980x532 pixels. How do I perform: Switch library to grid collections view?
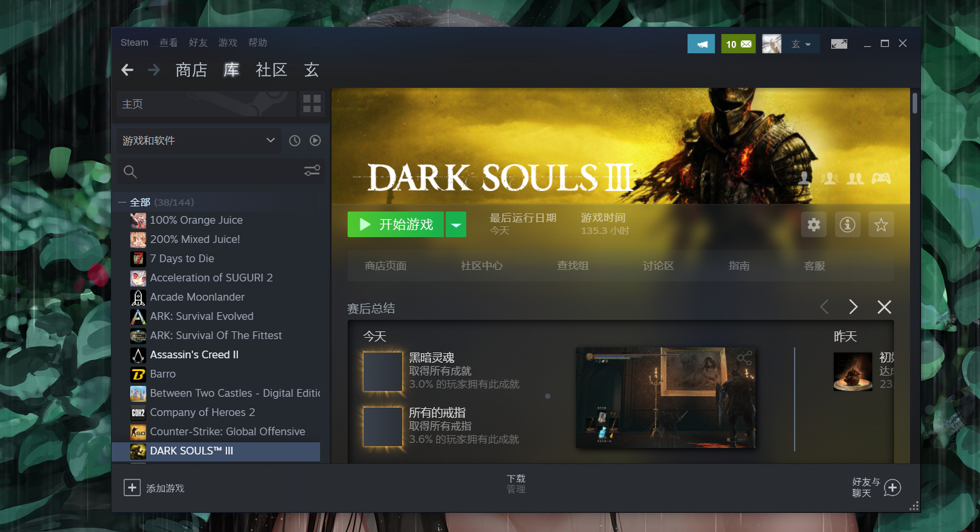click(312, 104)
